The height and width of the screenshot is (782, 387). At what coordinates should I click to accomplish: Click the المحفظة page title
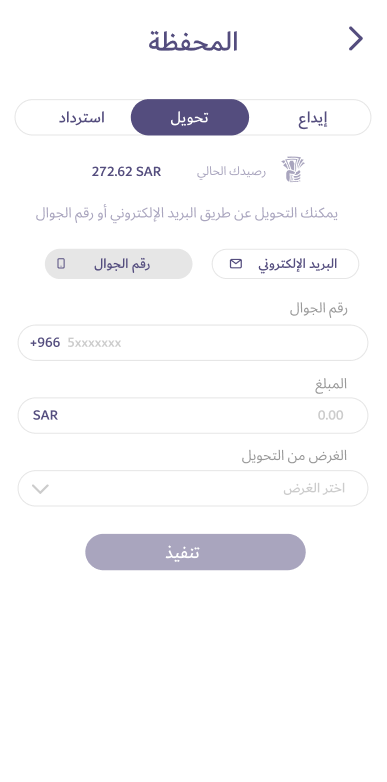tap(193, 42)
